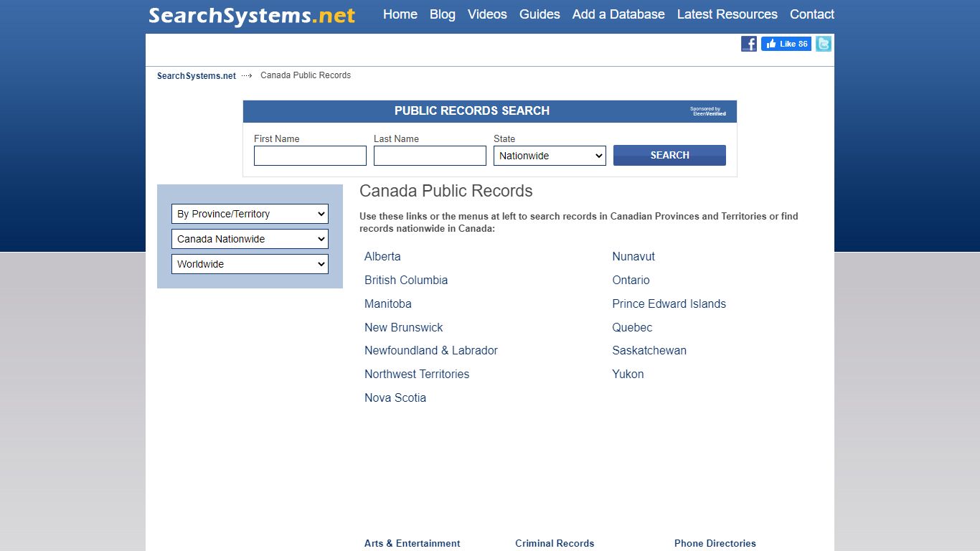Screen dimensions: 980x551
Task: Open the British Columbia link
Action: (x=406, y=280)
